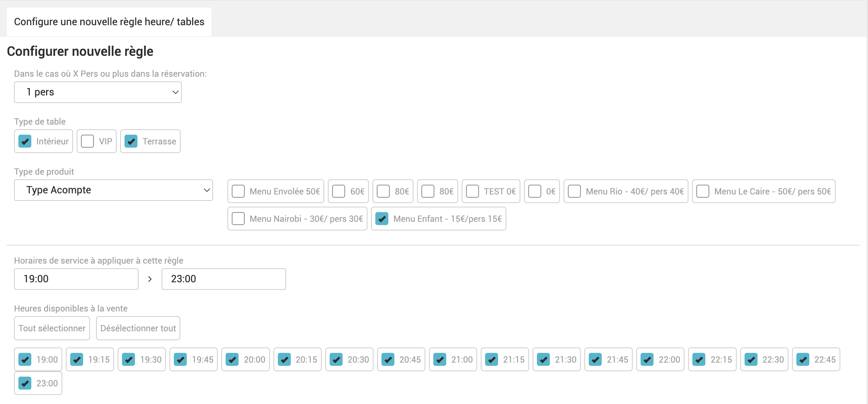Uncheck the 23:00 sale hour slot
This screenshot has width=868, height=404.
tap(25, 383)
